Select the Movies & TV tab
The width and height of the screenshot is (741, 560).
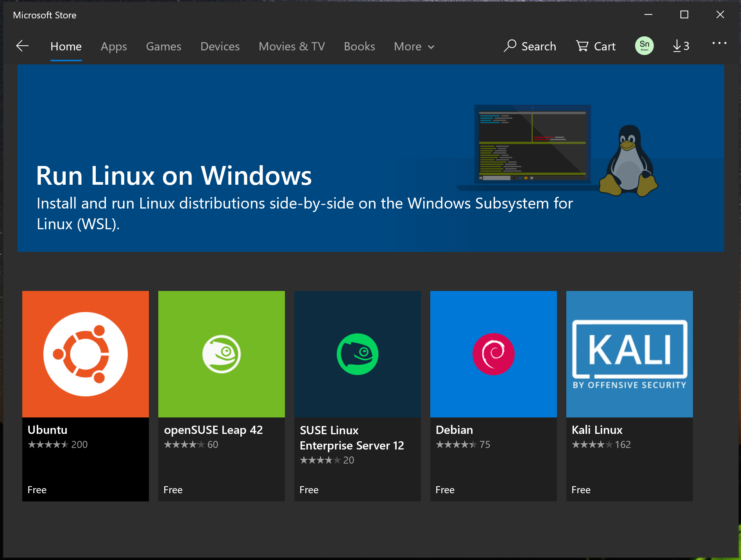point(292,46)
